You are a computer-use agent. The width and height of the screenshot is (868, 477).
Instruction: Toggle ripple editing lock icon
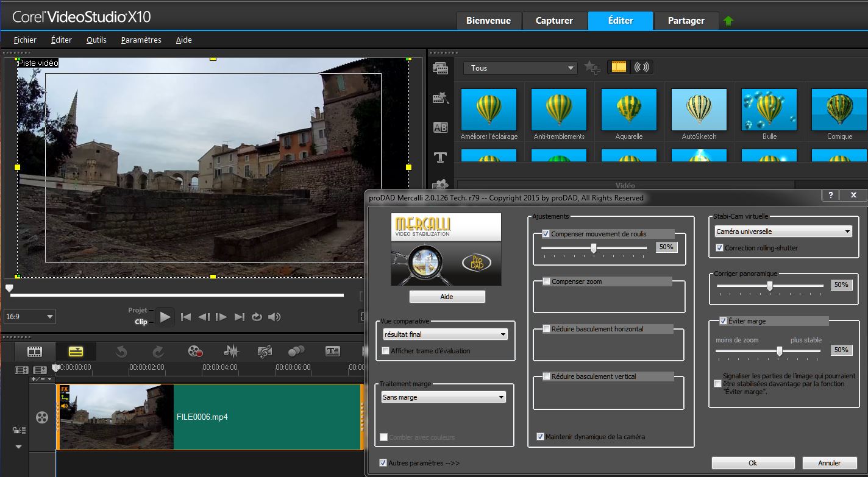(18, 431)
